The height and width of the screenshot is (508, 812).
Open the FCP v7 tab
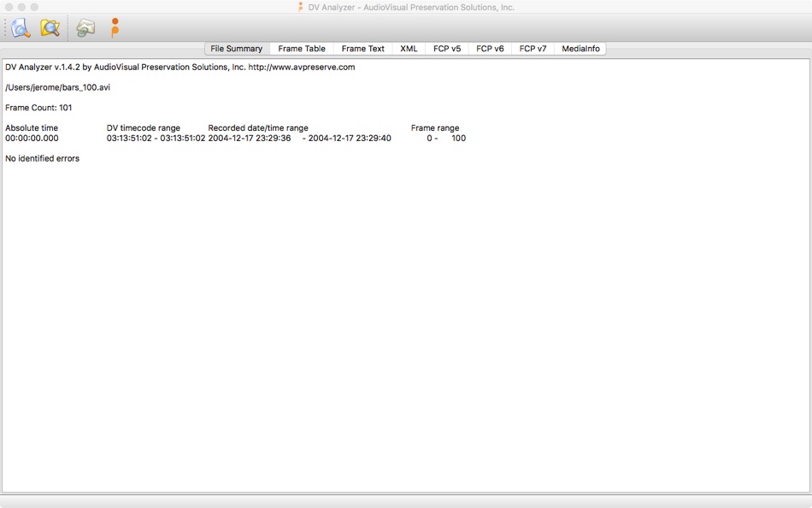coord(533,49)
